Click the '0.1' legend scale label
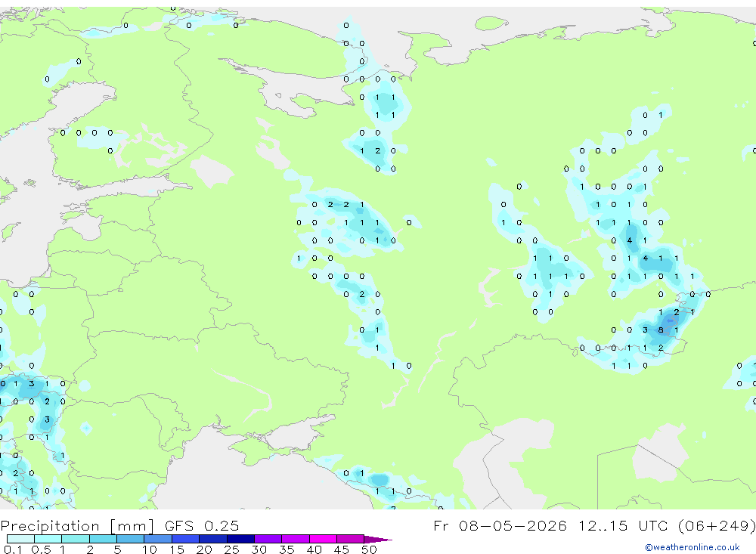756x554 pixels. click(x=13, y=549)
